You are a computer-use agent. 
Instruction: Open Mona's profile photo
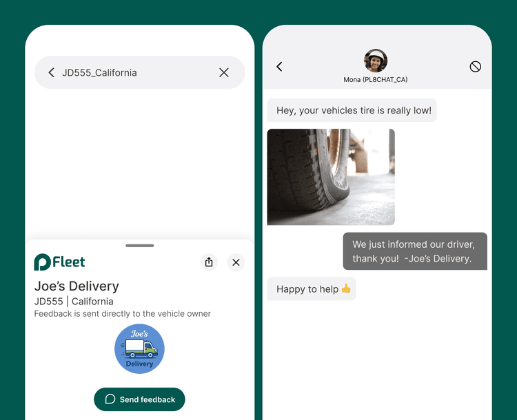[376, 61]
